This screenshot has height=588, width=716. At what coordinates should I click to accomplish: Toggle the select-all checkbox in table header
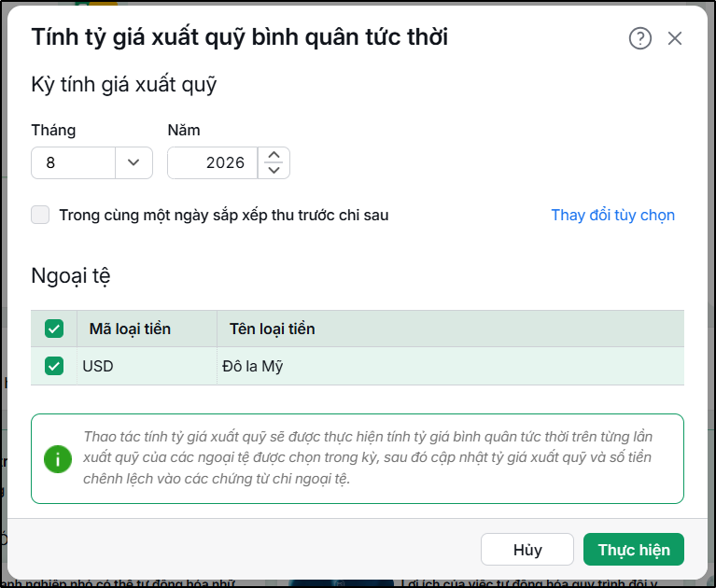pos(54,329)
